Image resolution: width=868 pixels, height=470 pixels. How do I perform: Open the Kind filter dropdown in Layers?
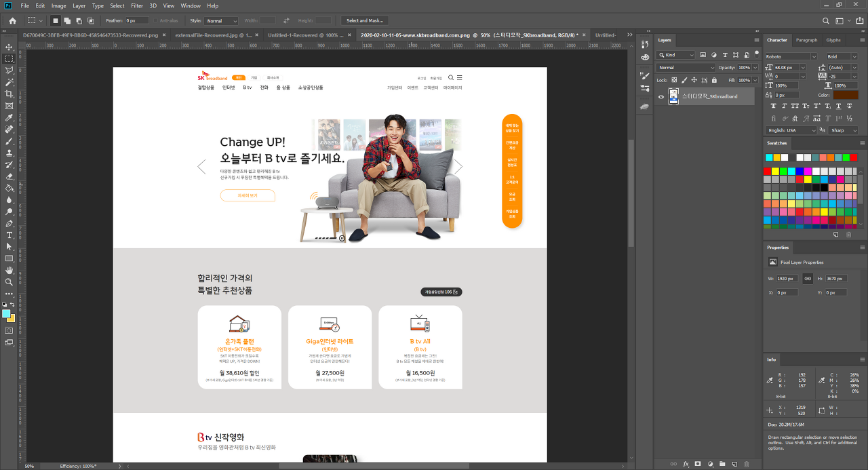[675, 55]
